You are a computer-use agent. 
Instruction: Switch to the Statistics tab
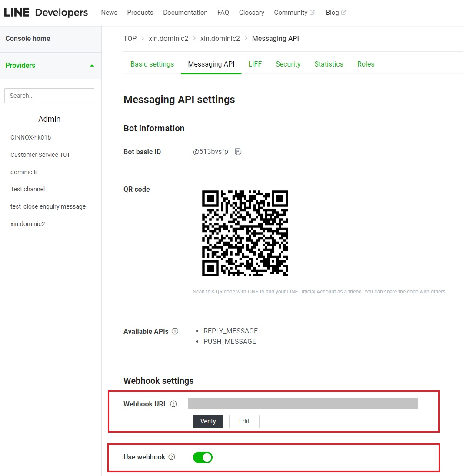pyautogui.click(x=329, y=64)
